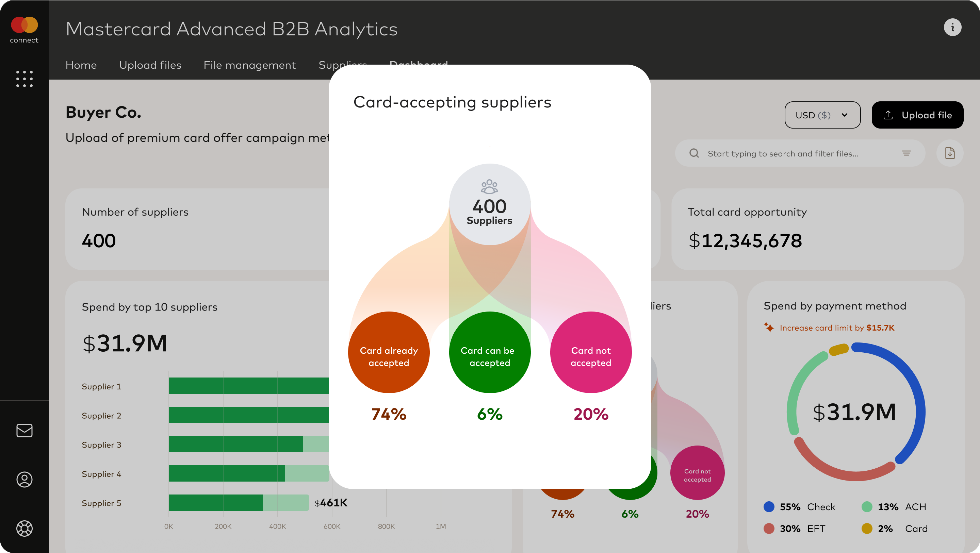Screen dimensions: 980x553
Task: Click the magnifier search icon
Action: [x=694, y=153]
